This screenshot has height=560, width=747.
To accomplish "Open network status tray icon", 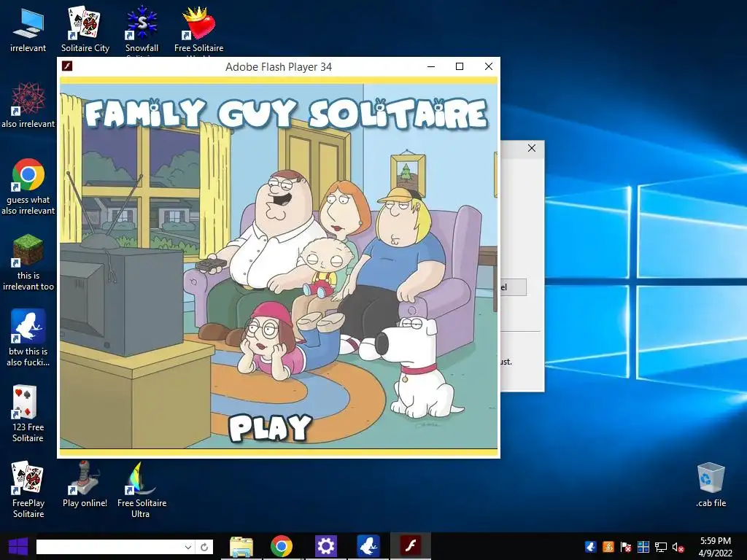I will point(661,547).
